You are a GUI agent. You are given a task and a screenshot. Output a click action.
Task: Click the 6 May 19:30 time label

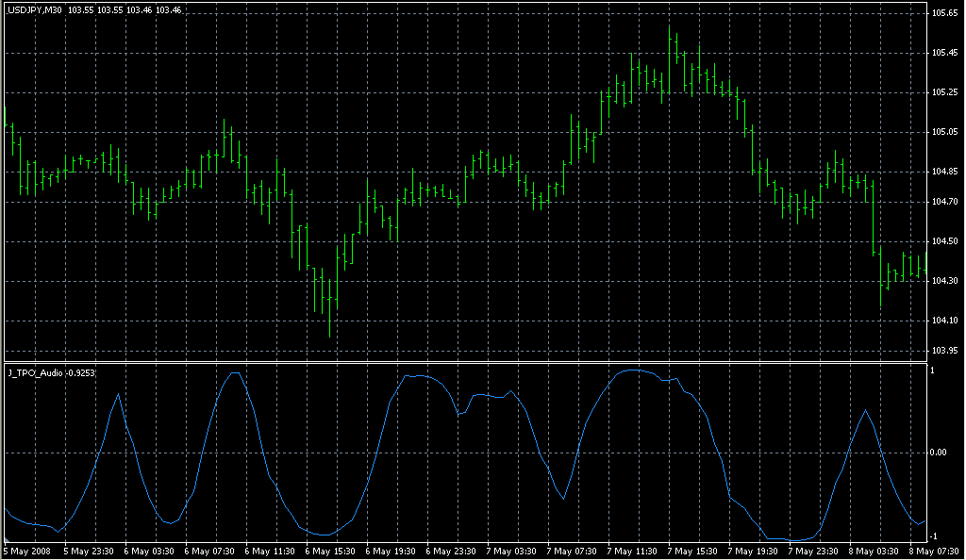[391, 552]
